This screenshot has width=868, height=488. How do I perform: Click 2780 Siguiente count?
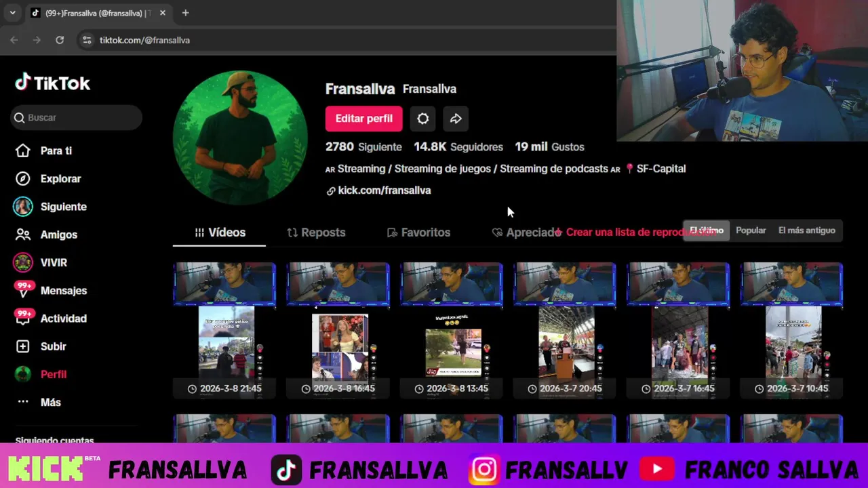(x=363, y=146)
